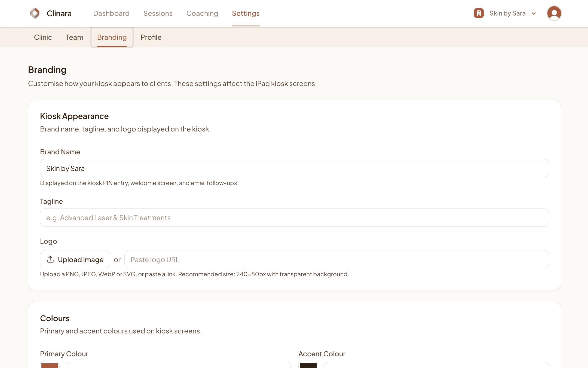This screenshot has height=368, width=588.
Task: Go to the Dashboard page
Action: [111, 13]
